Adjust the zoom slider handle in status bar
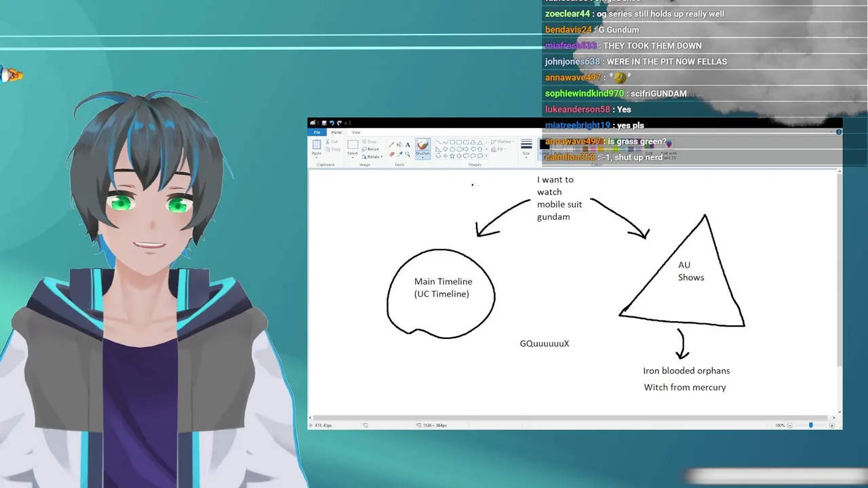 [810, 425]
